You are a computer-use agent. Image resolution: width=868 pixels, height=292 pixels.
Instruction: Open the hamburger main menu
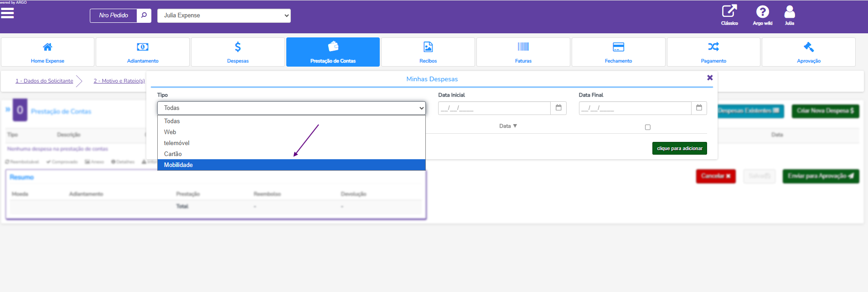(x=7, y=13)
